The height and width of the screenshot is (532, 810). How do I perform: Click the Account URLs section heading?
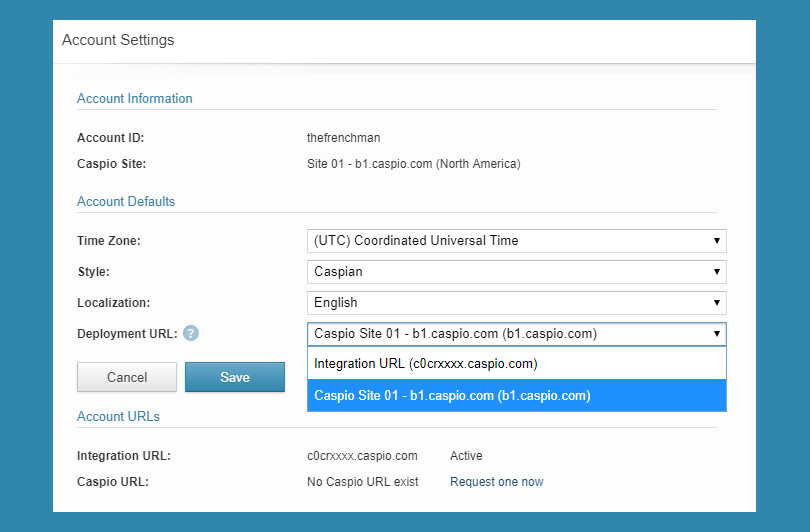118,416
